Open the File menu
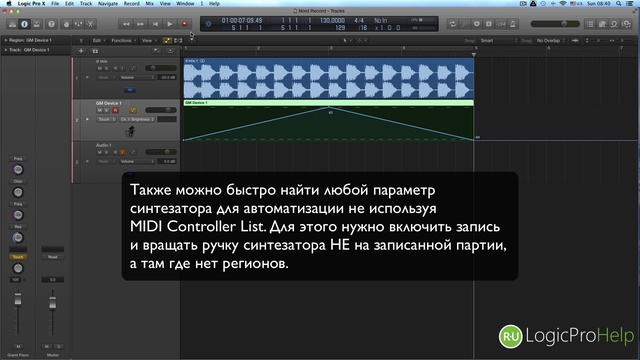This screenshot has width=640, height=360. coord(55,3)
